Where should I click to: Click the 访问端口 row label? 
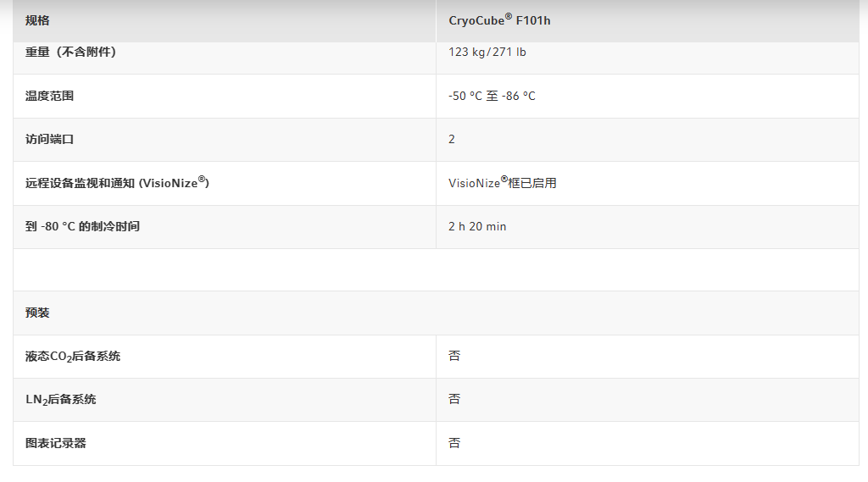(49, 140)
